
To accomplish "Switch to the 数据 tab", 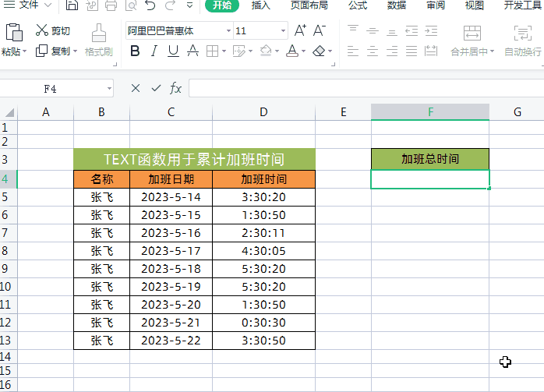I will pyautogui.click(x=397, y=5).
